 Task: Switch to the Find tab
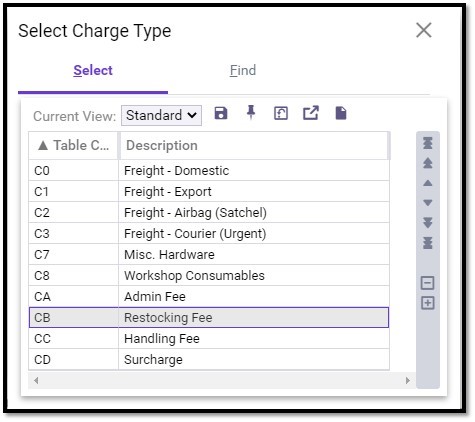[x=243, y=70]
